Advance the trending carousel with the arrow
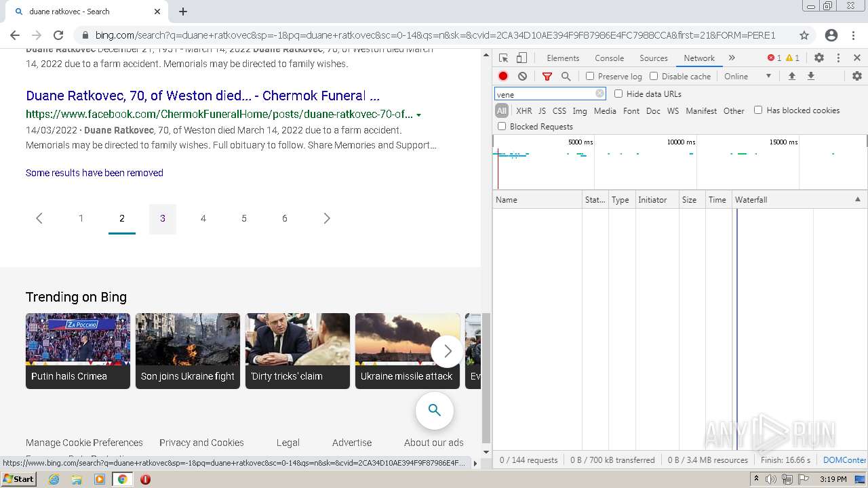868x488 pixels. [x=448, y=351]
